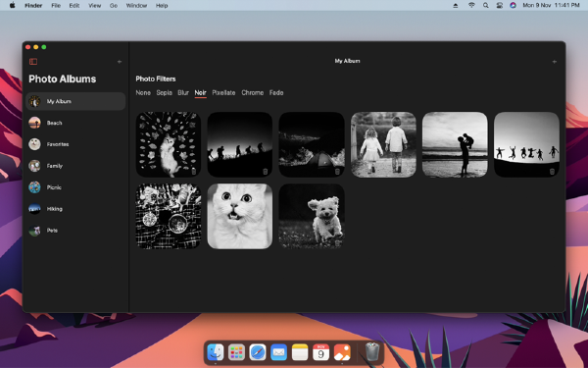Add a new album with sidebar plus
The height and width of the screenshot is (368, 588).
pyautogui.click(x=120, y=62)
